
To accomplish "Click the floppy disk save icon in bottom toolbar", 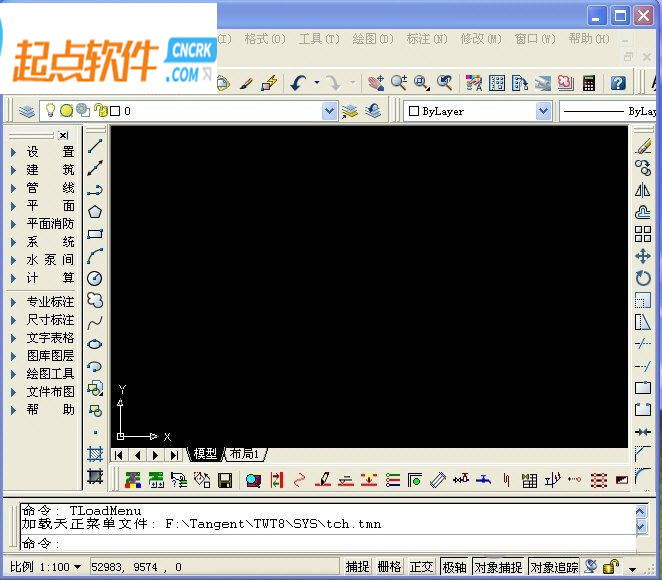I will pos(225,480).
